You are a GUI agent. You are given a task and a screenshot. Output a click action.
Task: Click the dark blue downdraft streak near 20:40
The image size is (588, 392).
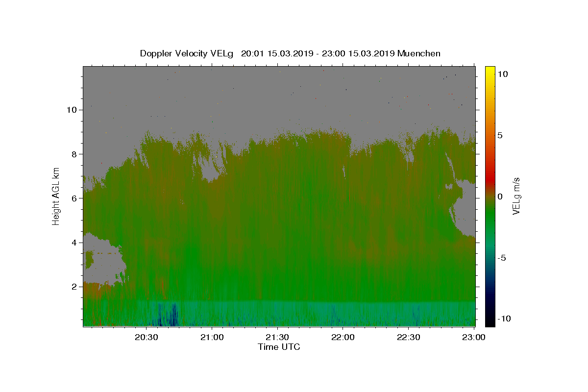click(x=167, y=315)
